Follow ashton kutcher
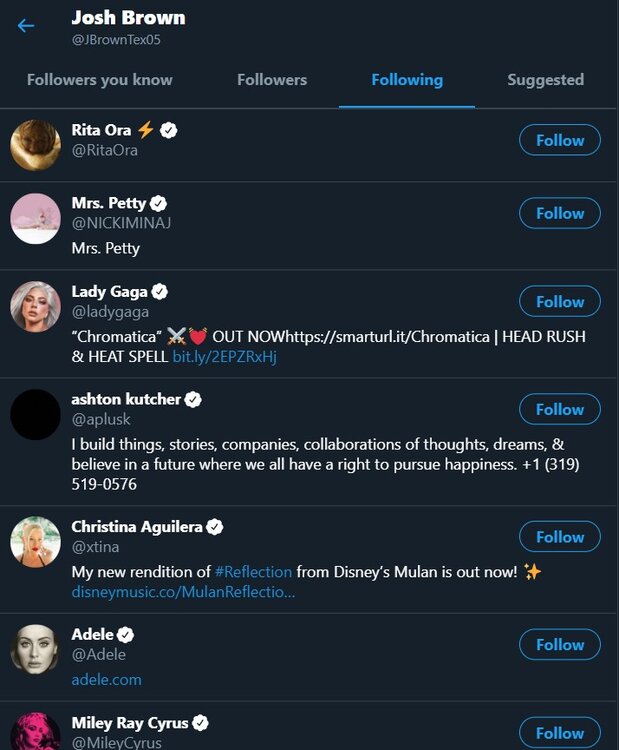 [x=560, y=409]
